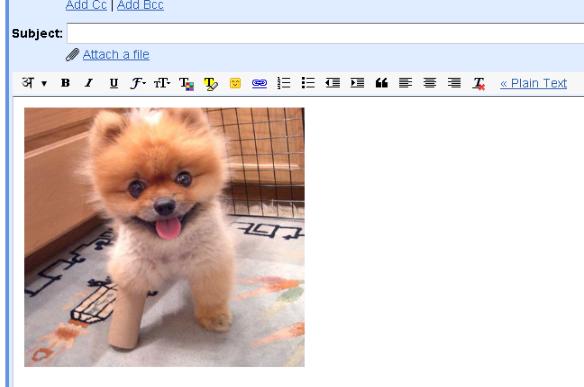Select the inserted Pomeranian puppy image
The width and height of the screenshot is (584, 387).
[x=164, y=237]
